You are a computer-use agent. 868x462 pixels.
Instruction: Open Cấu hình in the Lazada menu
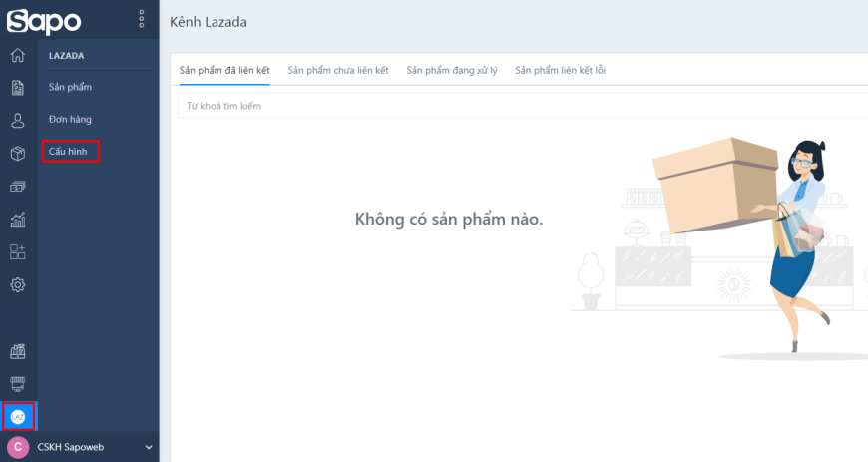68,152
